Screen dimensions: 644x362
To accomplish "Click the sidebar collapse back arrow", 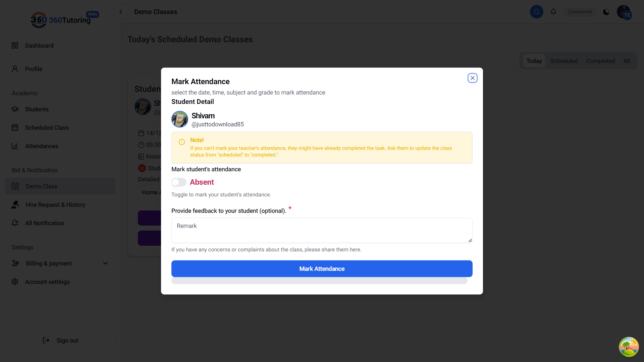I will point(121,12).
